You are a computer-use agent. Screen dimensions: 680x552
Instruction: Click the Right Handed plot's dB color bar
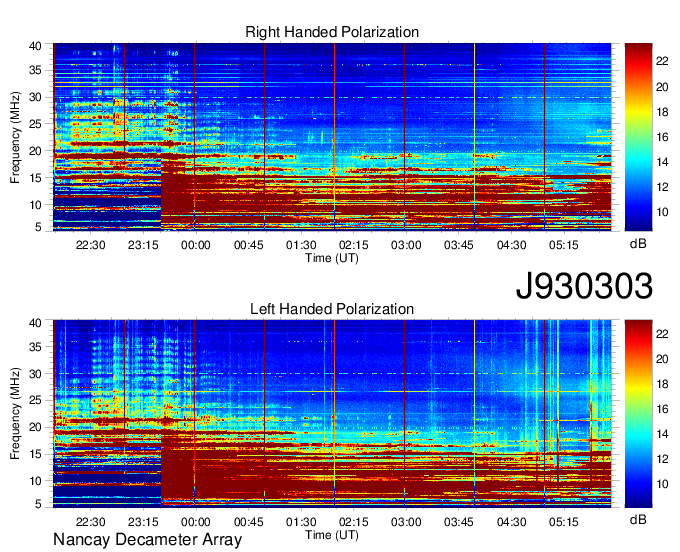point(638,137)
